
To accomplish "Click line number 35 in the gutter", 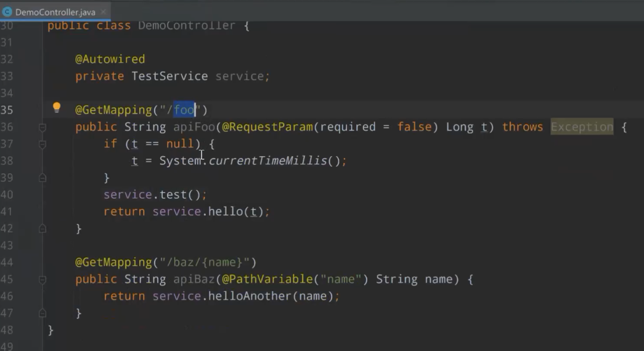I will (7, 110).
